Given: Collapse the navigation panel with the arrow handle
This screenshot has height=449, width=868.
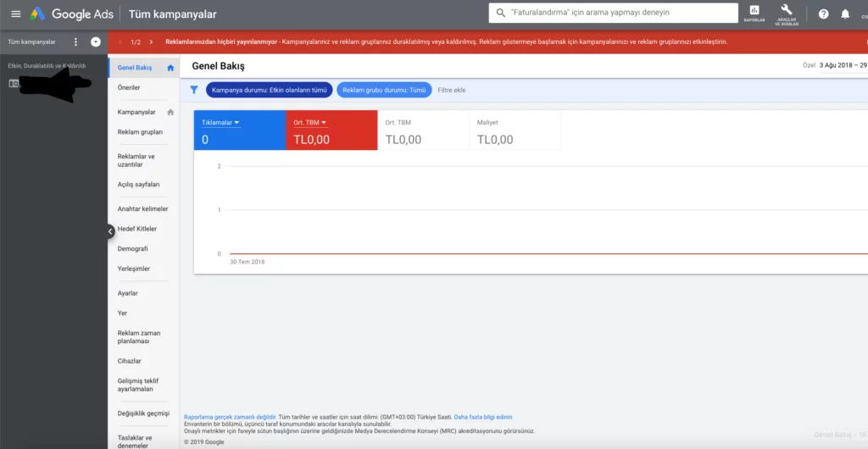Looking at the screenshot, I should [x=110, y=230].
